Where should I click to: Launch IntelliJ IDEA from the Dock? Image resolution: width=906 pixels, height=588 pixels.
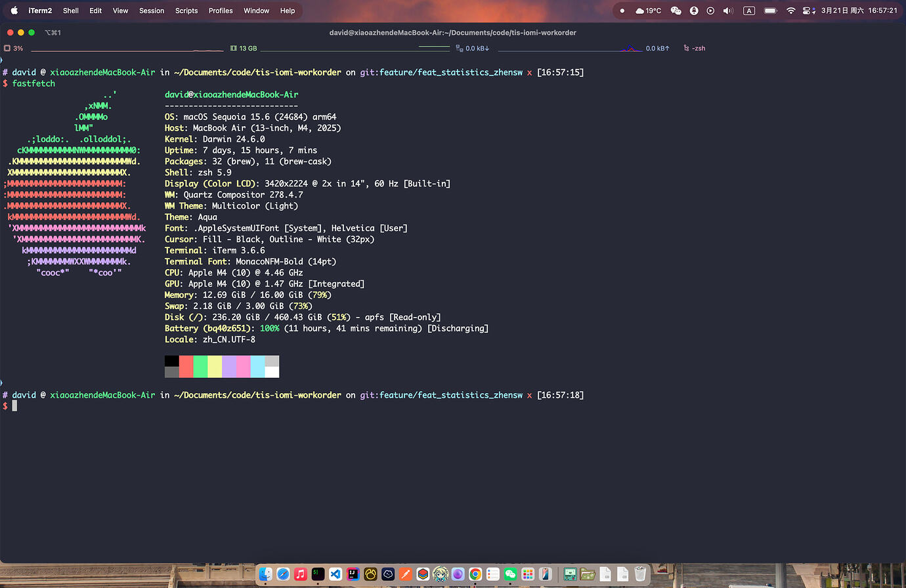pyautogui.click(x=353, y=574)
